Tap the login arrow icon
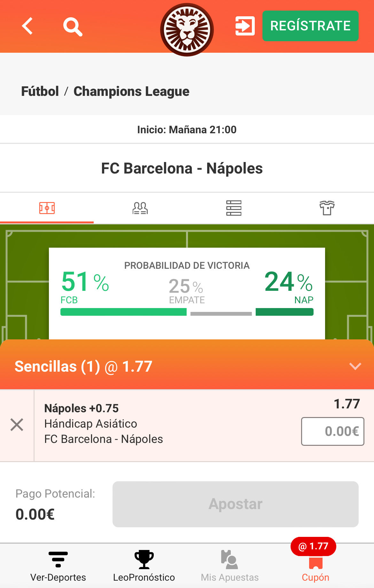Image resolution: width=374 pixels, height=588 pixels. [245, 26]
